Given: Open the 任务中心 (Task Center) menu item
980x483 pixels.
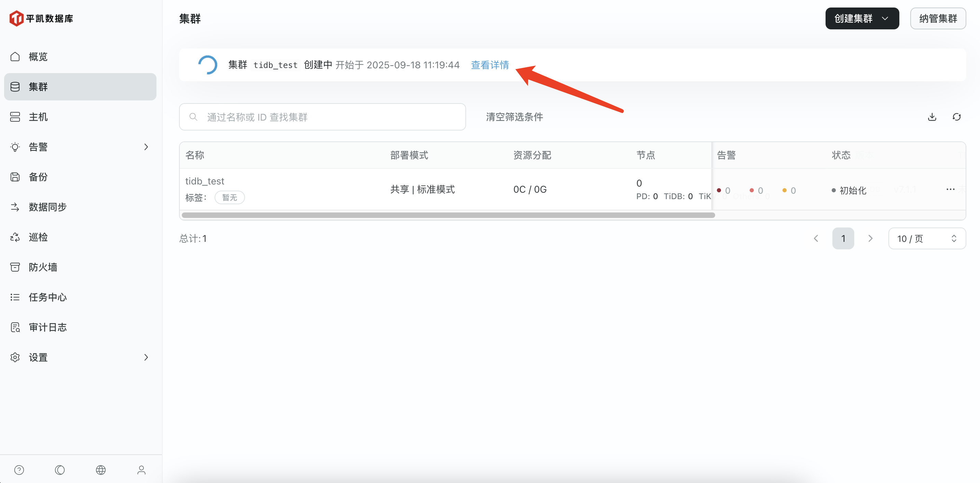Looking at the screenshot, I should point(47,297).
